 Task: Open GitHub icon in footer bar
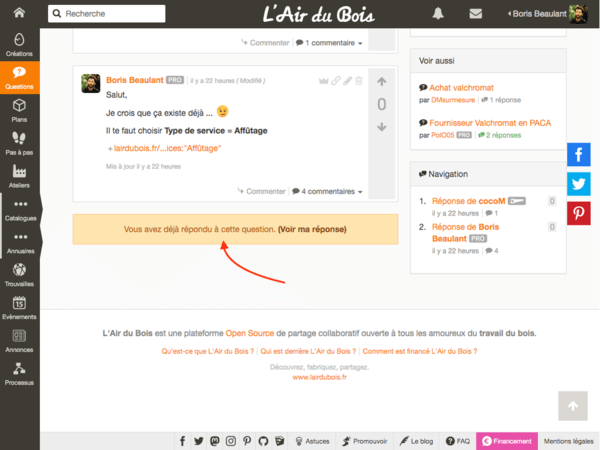(x=263, y=440)
